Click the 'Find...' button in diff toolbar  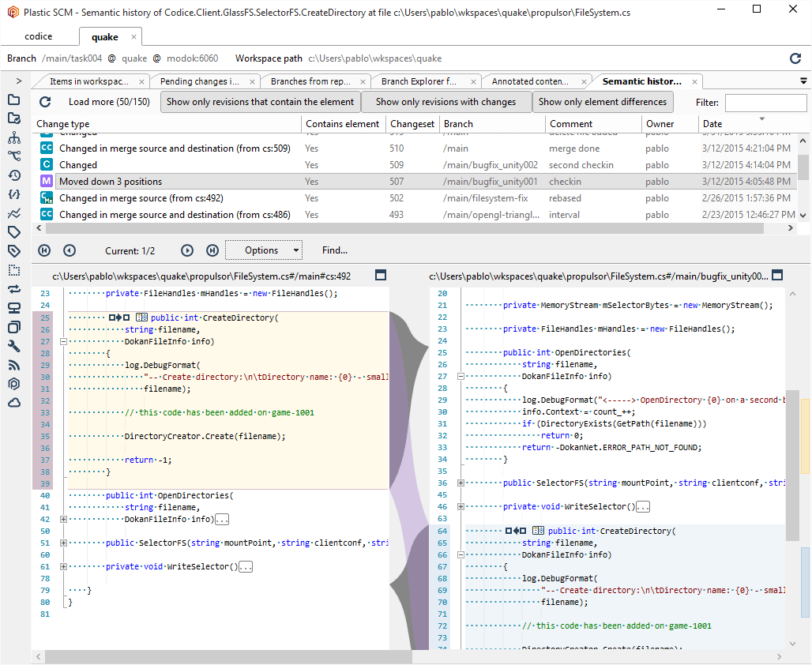(334, 250)
